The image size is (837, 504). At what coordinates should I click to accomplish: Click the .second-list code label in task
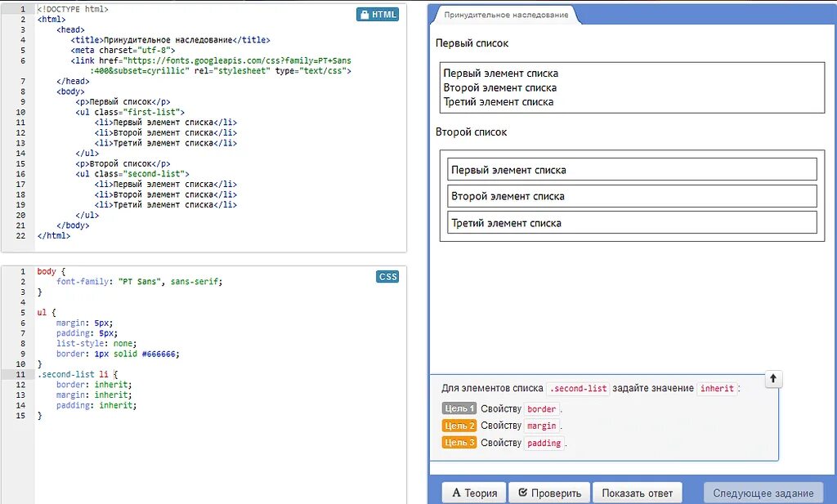pos(578,388)
